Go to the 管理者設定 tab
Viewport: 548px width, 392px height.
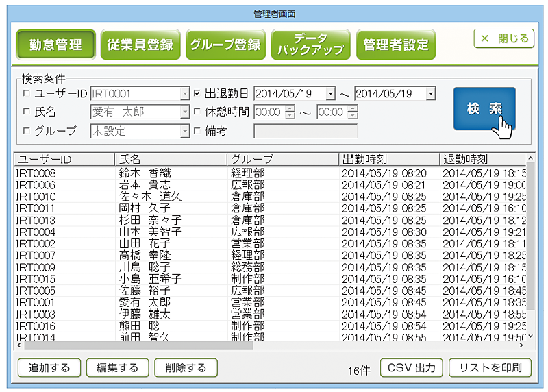tap(396, 45)
